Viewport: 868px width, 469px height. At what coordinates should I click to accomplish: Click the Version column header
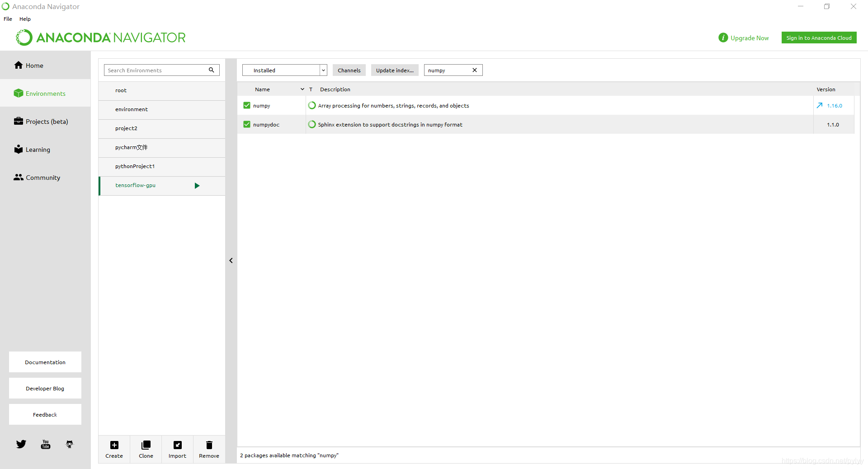point(826,89)
